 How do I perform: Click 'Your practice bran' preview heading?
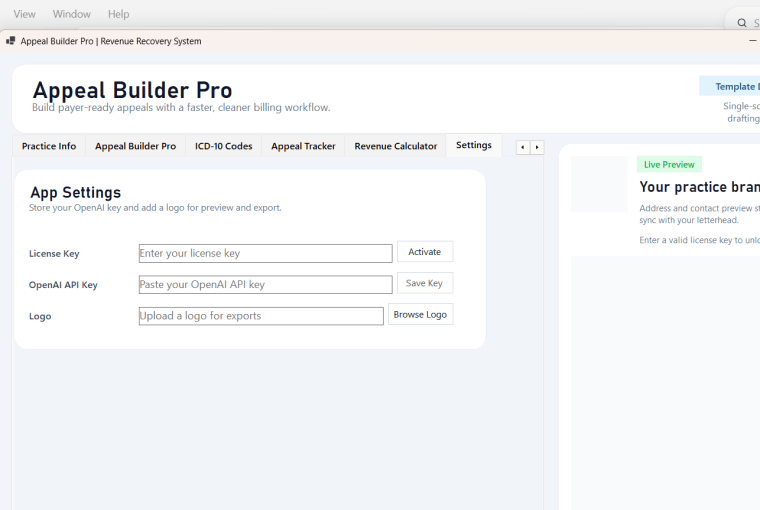click(699, 187)
